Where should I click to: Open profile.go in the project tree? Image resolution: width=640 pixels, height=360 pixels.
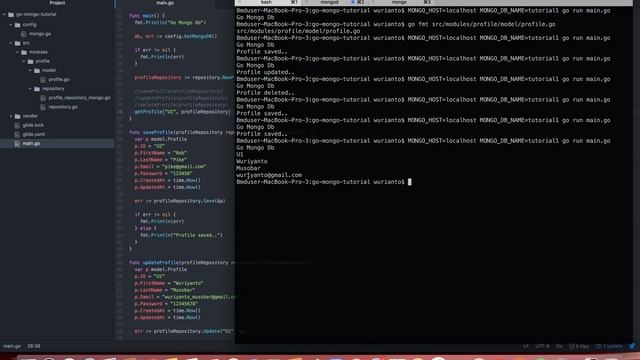coord(59,80)
